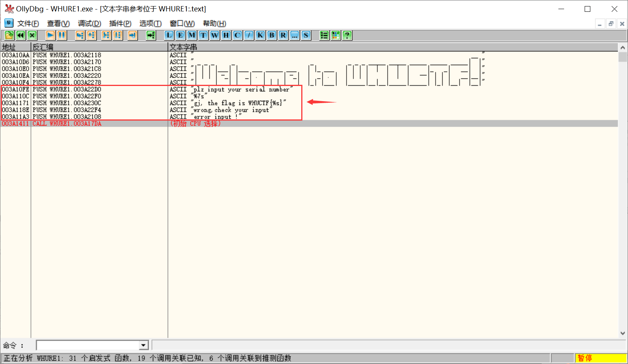Click Execute till return icon
This screenshot has height=364, width=628.
[132, 35]
